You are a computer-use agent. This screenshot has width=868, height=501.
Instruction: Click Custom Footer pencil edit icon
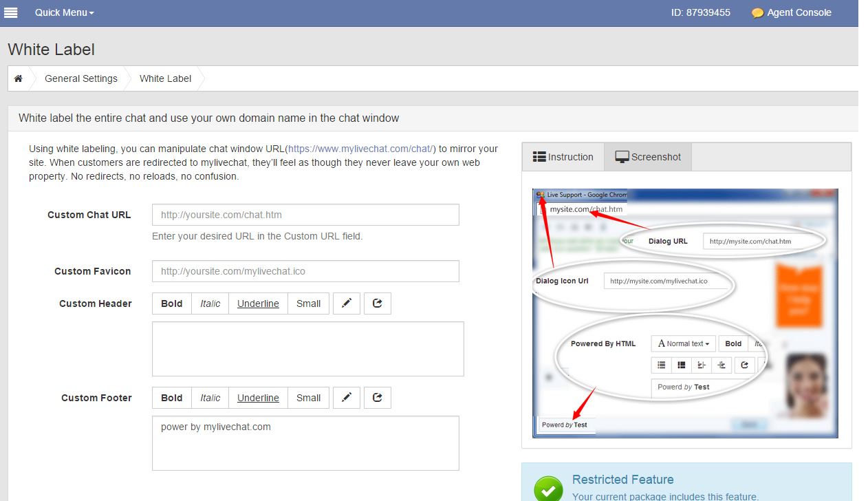click(x=347, y=398)
